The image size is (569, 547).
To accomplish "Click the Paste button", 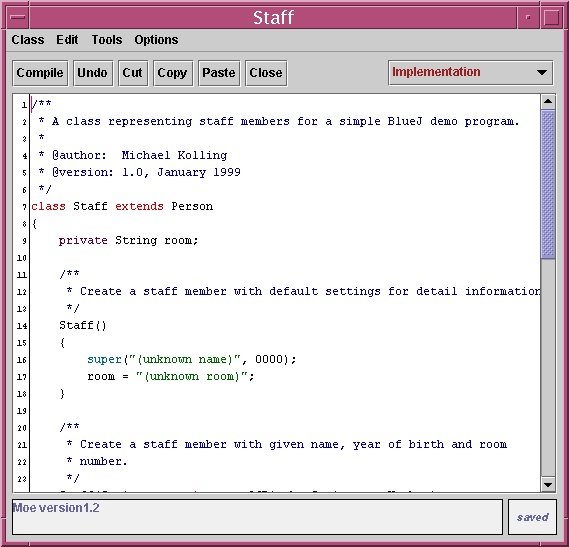I will [219, 73].
